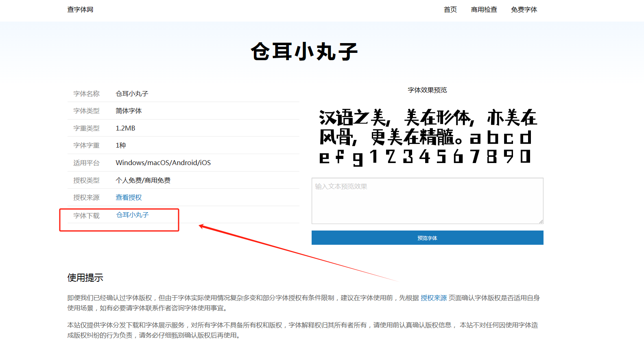Open the 授权来源 link in usage tips
The image size is (644, 359).
tap(434, 298)
